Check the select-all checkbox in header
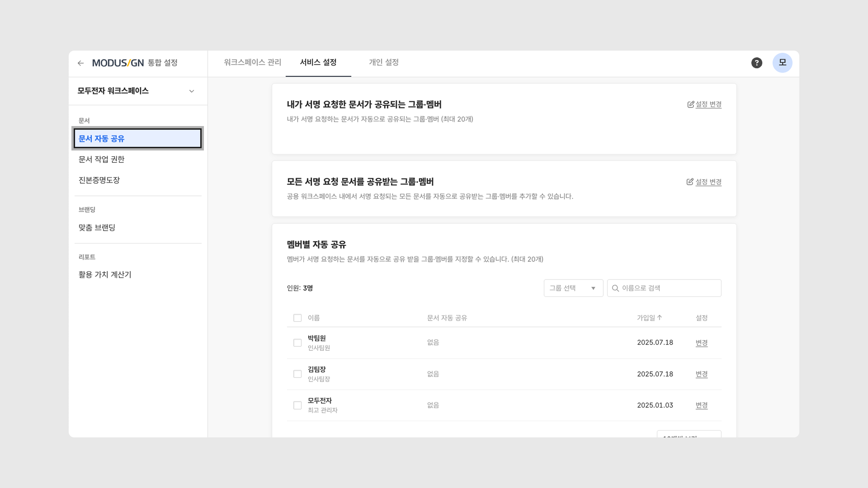 click(297, 318)
